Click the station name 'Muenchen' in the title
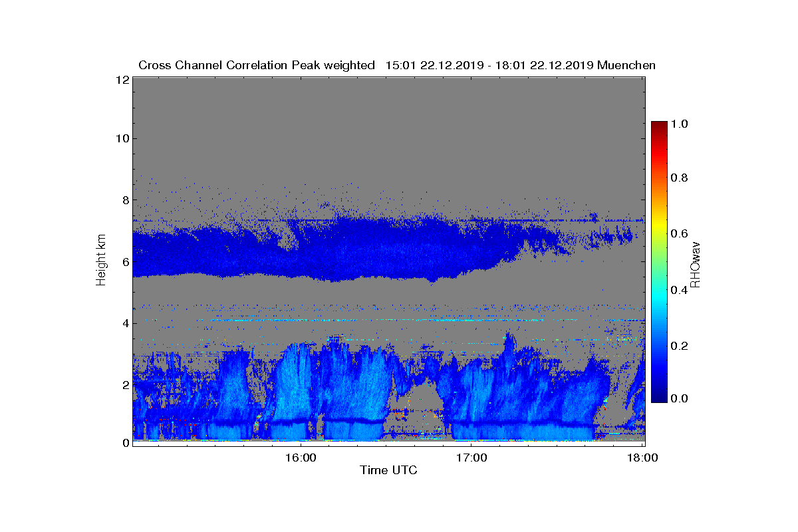This screenshot has height=532, width=798. [627, 65]
